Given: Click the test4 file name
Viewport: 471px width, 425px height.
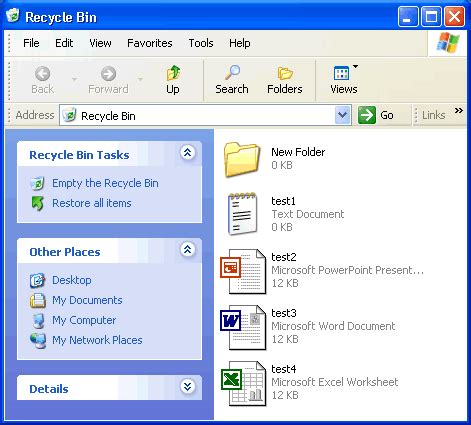Looking at the screenshot, I should click(284, 369).
